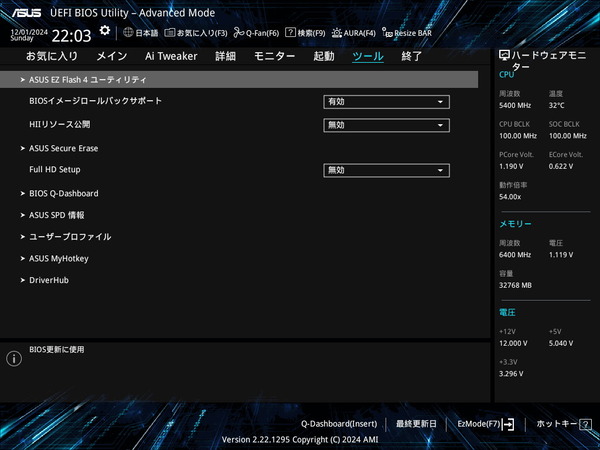Open the BIOSイメージロールバックサポート dropdown

click(386, 102)
